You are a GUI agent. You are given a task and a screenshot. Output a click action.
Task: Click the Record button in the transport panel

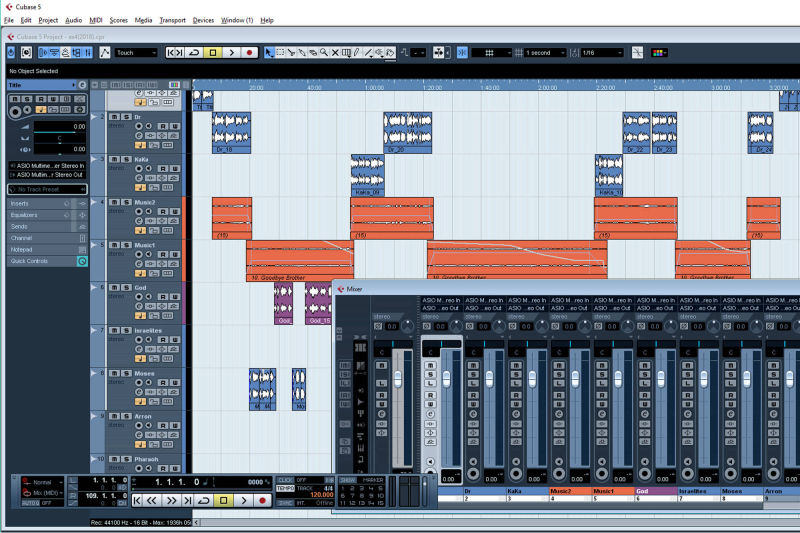(x=263, y=500)
